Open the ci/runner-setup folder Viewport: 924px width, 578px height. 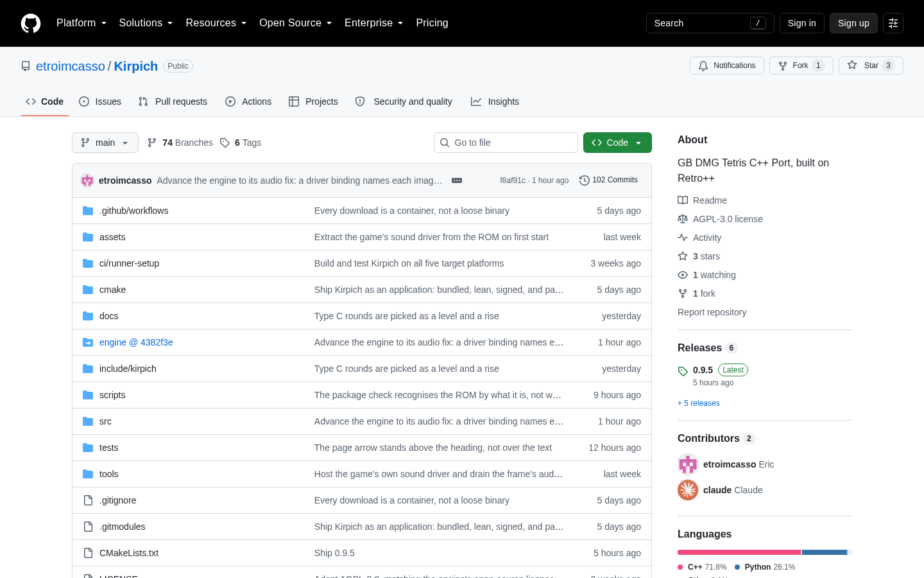coord(129,263)
